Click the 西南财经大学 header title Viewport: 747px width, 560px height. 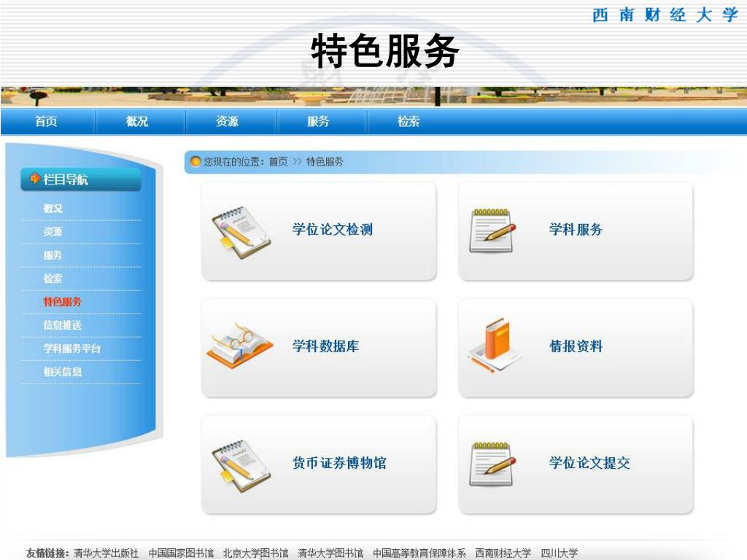click(x=665, y=15)
